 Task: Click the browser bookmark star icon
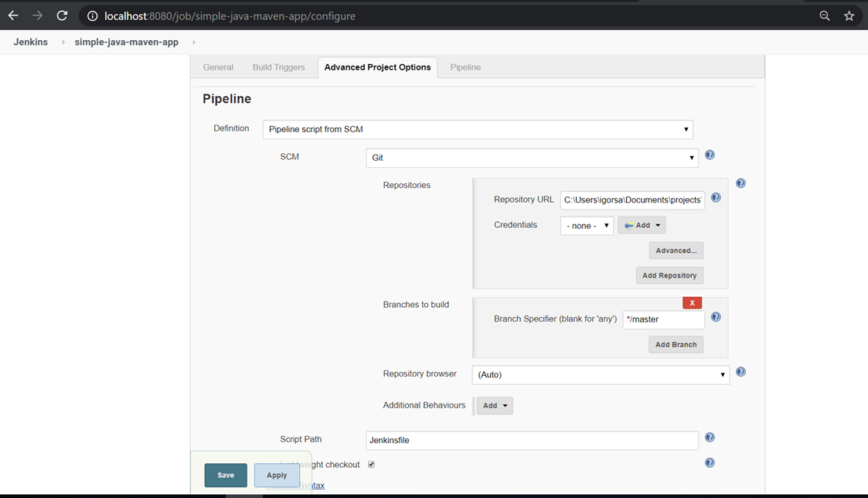click(849, 15)
